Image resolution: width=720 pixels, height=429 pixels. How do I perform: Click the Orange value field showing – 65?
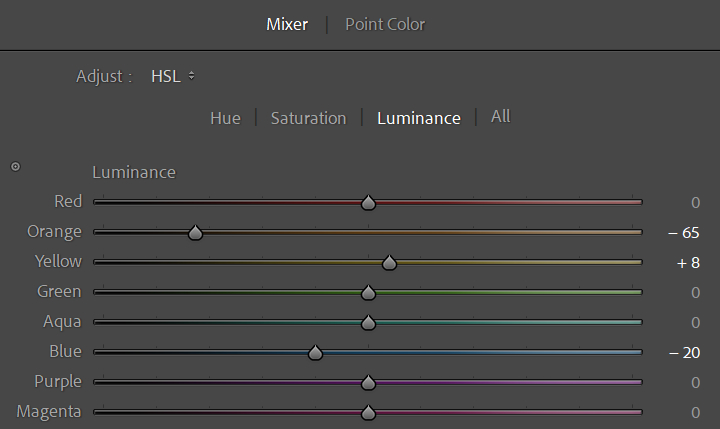tap(684, 233)
